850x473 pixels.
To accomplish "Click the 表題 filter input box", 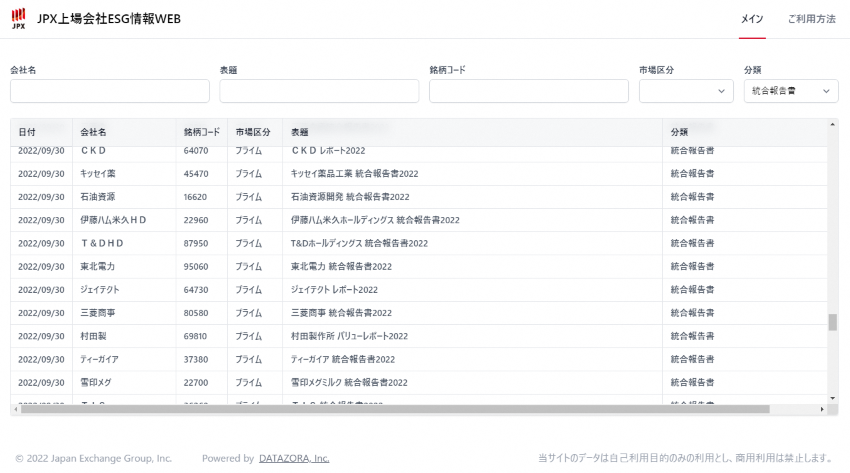I will 319,91.
